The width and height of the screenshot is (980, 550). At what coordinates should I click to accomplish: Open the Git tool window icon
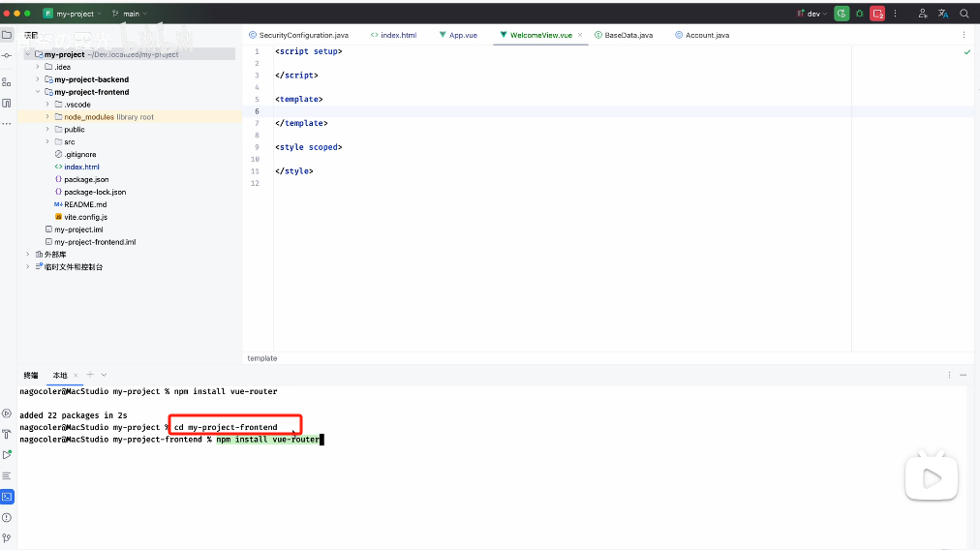point(7,538)
